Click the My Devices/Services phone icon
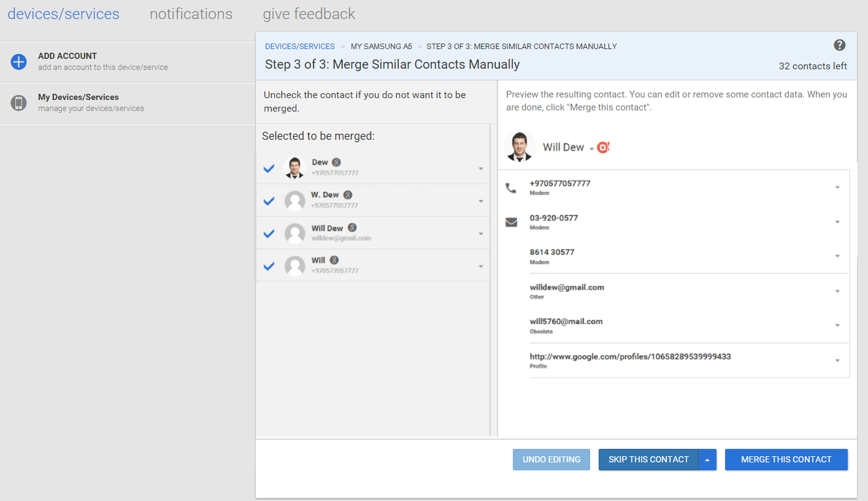The image size is (868, 501). 19,103
